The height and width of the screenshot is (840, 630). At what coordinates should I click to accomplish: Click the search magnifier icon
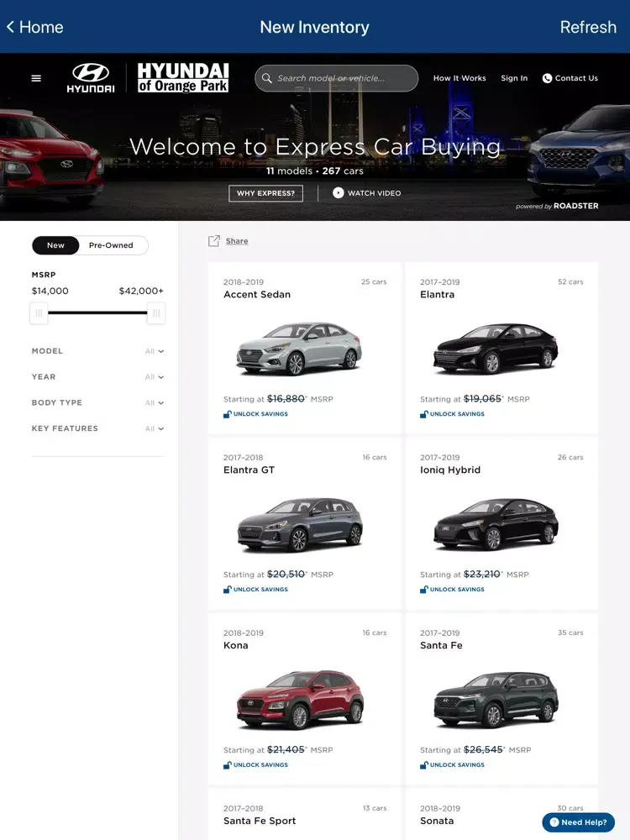coord(266,78)
